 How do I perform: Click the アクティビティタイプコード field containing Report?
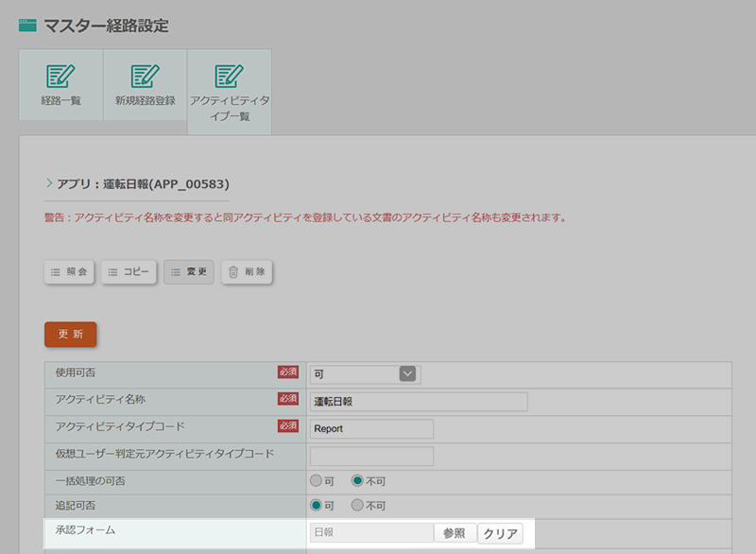tap(371, 428)
